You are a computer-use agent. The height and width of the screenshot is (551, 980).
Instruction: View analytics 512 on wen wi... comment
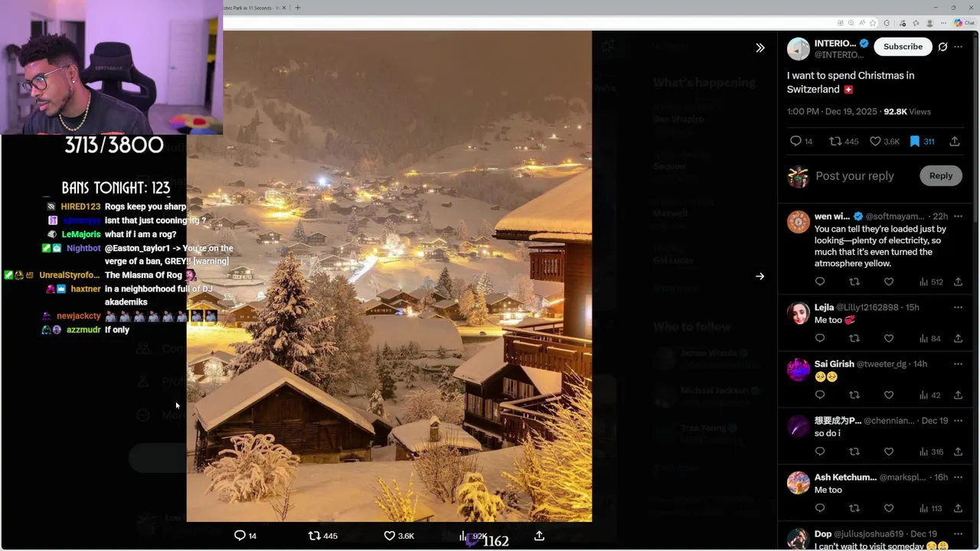click(x=931, y=282)
